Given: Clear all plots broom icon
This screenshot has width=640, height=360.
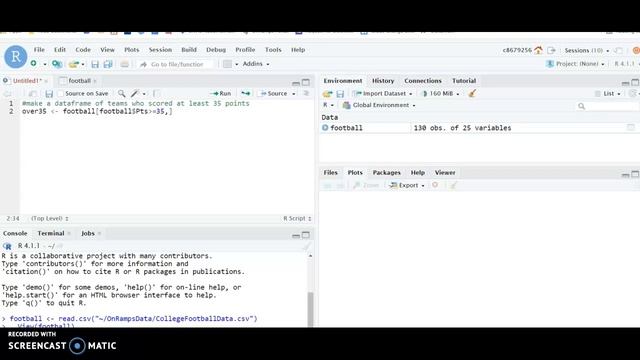Looking at the screenshot, I should [x=453, y=185].
